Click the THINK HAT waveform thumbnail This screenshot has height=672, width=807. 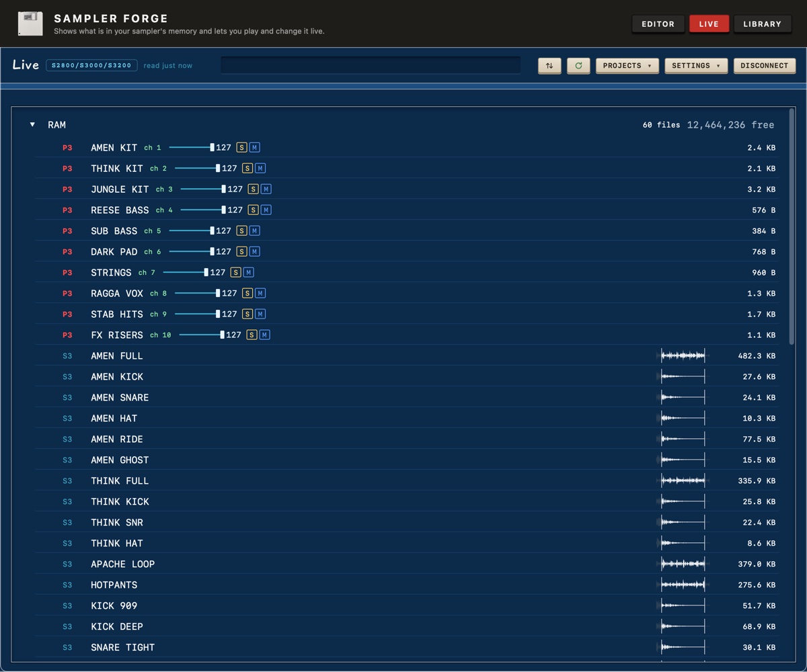click(x=683, y=543)
